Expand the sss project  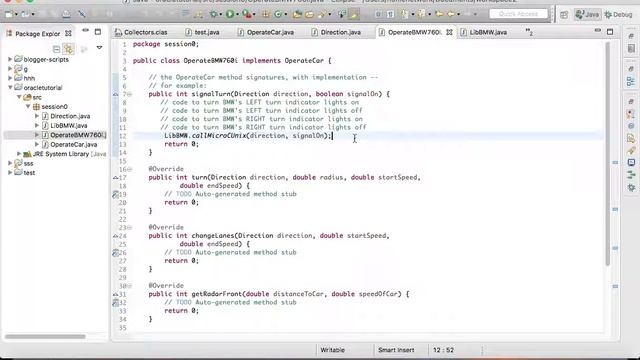10,163
